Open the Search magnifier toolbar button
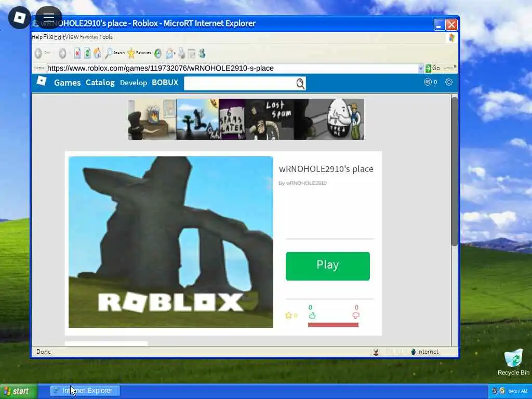 pos(115,53)
